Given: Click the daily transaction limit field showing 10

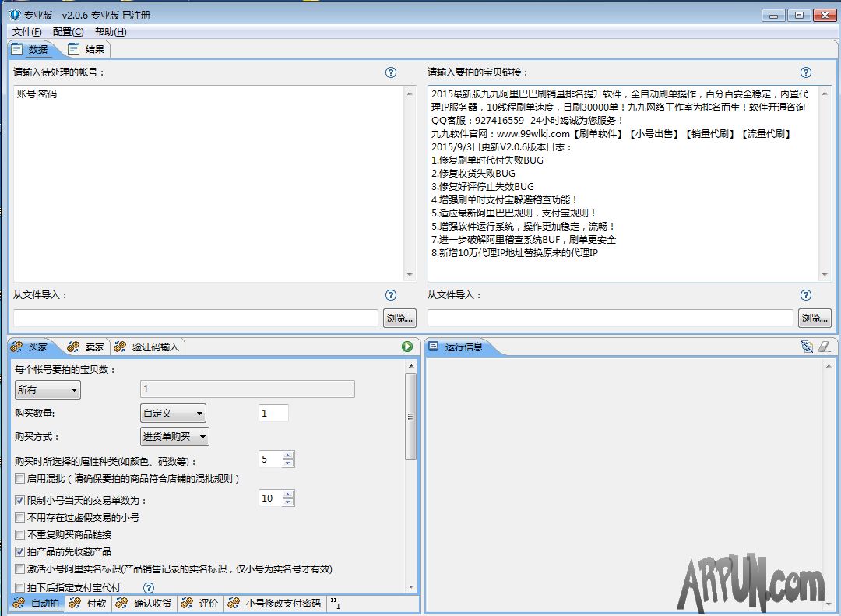Looking at the screenshot, I should (270, 498).
